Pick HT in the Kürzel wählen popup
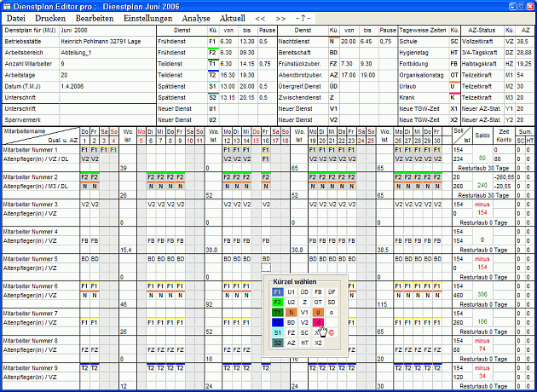The height and width of the screenshot is (392, 537). coord(304,343)
